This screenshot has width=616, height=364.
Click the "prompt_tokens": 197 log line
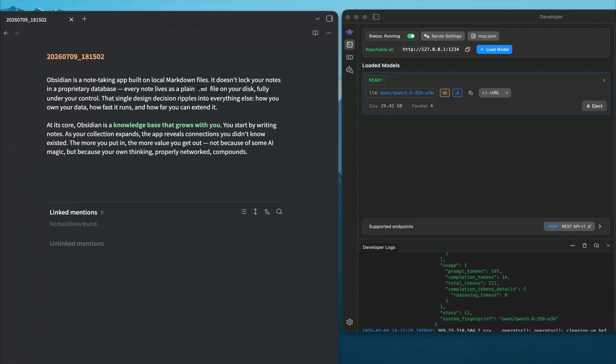click(473, 271)
